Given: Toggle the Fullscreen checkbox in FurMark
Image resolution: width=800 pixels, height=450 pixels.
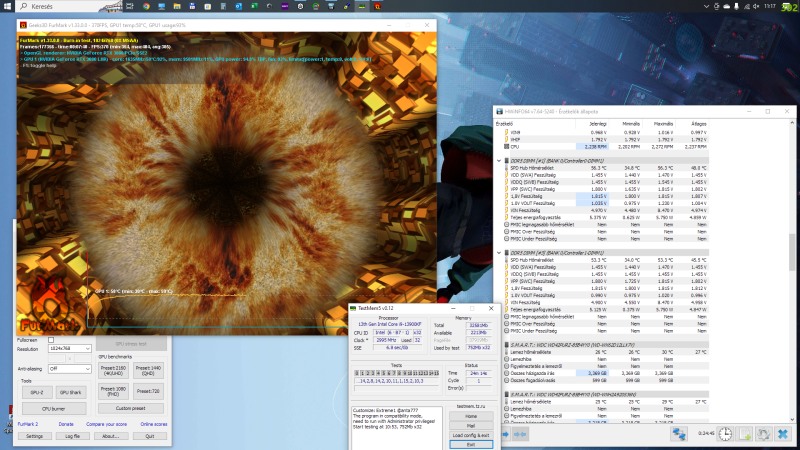Looking at the screenshot, I should [x=51, y=340].
